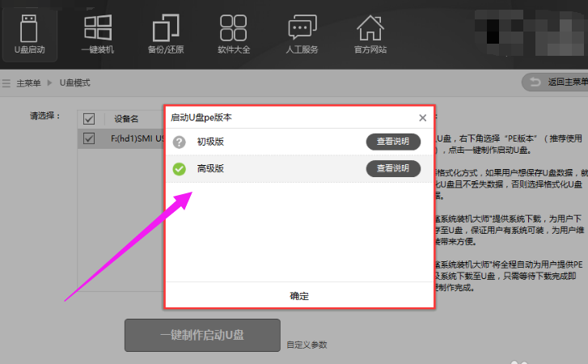
Task: Click the question mark icon beside 初级版
Action: (180, 142)
